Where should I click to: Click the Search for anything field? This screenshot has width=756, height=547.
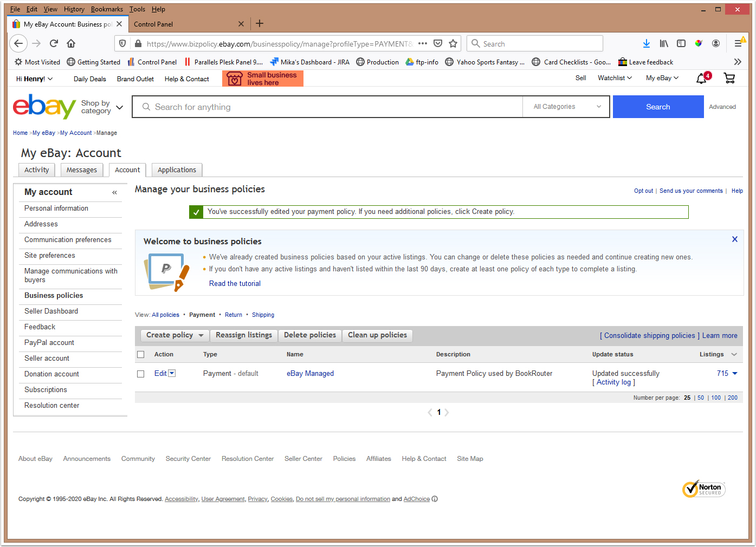[327, 107]
